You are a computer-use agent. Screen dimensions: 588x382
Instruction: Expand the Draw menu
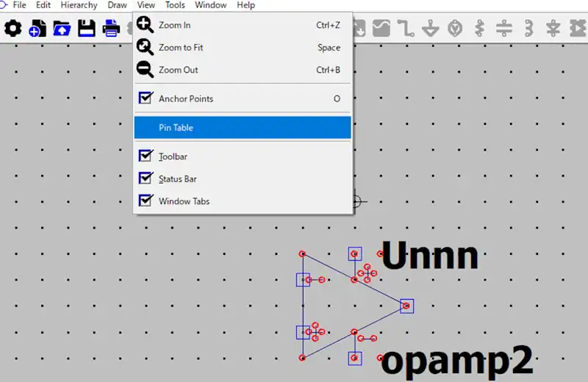[x=117, y=5]
